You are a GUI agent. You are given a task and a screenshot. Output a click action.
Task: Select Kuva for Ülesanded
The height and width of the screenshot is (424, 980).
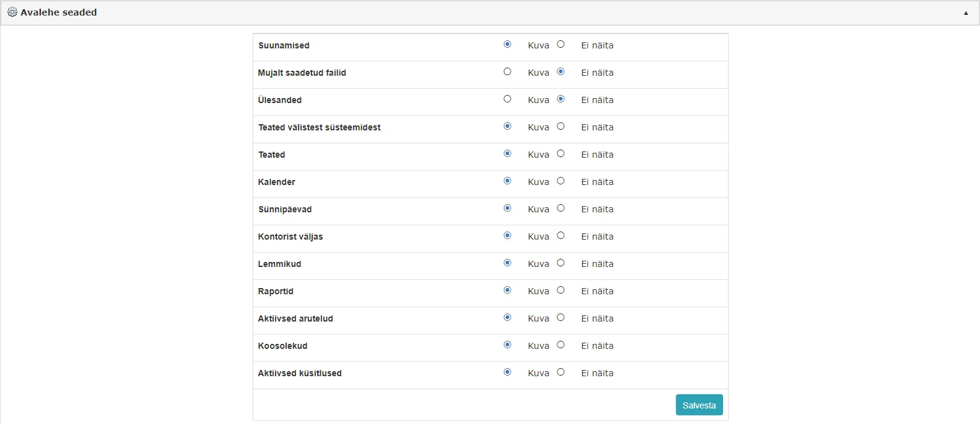(x=507, y=99)
